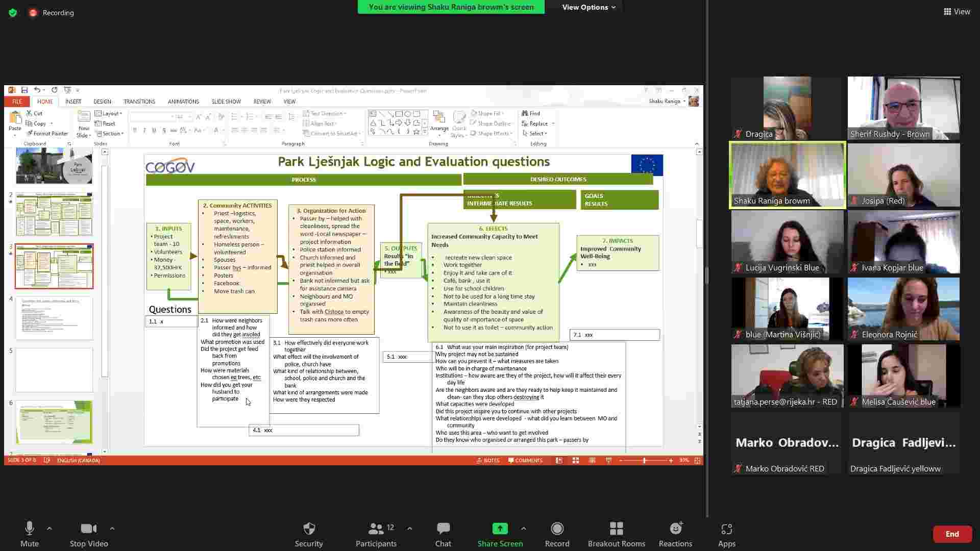Viewport: 980px width, 551px height.
Task: Click the red End meeting button
Action: coord(952,534)
